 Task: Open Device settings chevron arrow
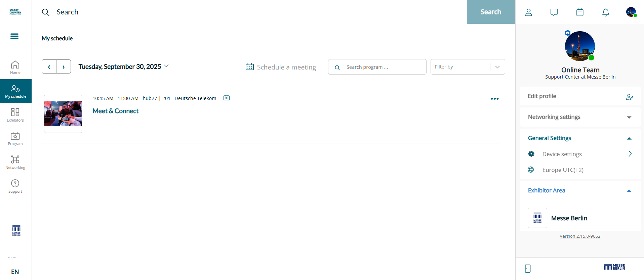pos(630,154)
